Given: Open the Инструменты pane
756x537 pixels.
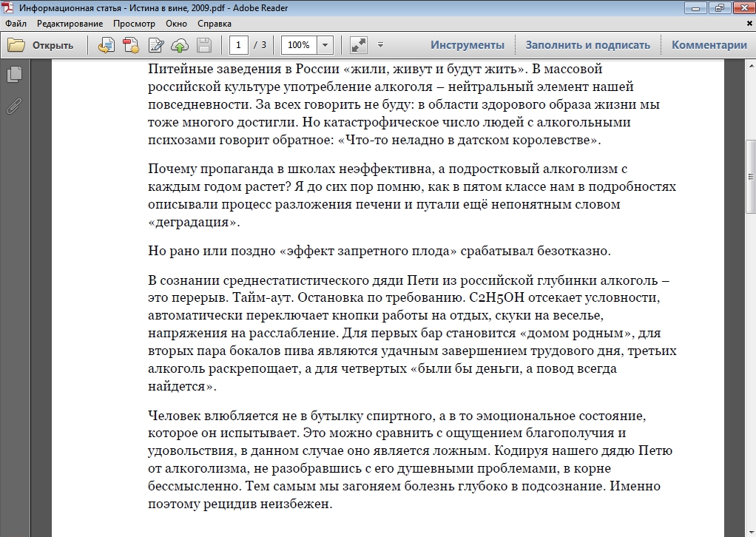Looking at the screenshot, I should (468, 45).
